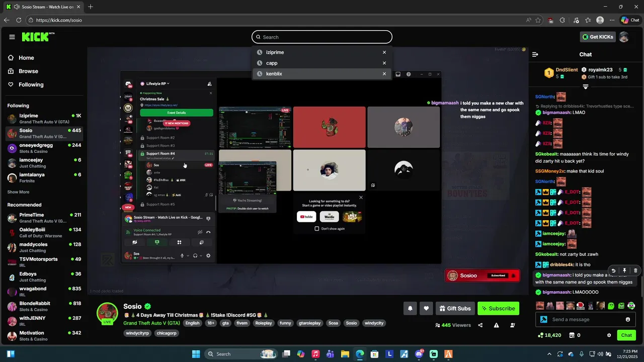This screenshot has height=362, width=644.
Task: Click the mod hammer icon in message box
Action: (x=543, y=319)
